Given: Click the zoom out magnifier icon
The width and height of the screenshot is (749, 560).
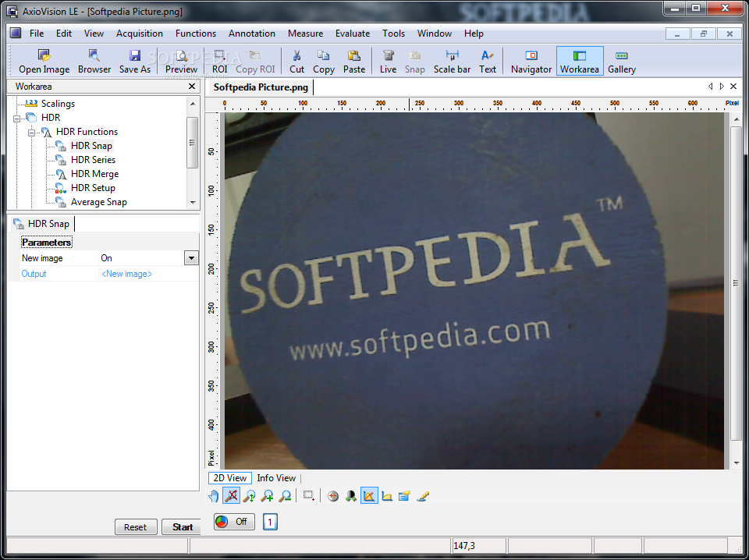Looking at the screenshot, I should click(285, 496).
